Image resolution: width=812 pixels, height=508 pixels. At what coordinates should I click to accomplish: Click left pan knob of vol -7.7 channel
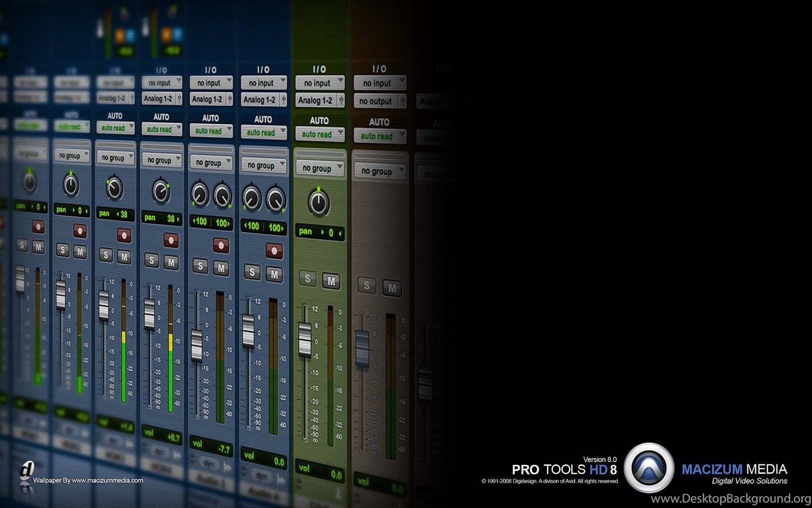(x=199, y=194)
